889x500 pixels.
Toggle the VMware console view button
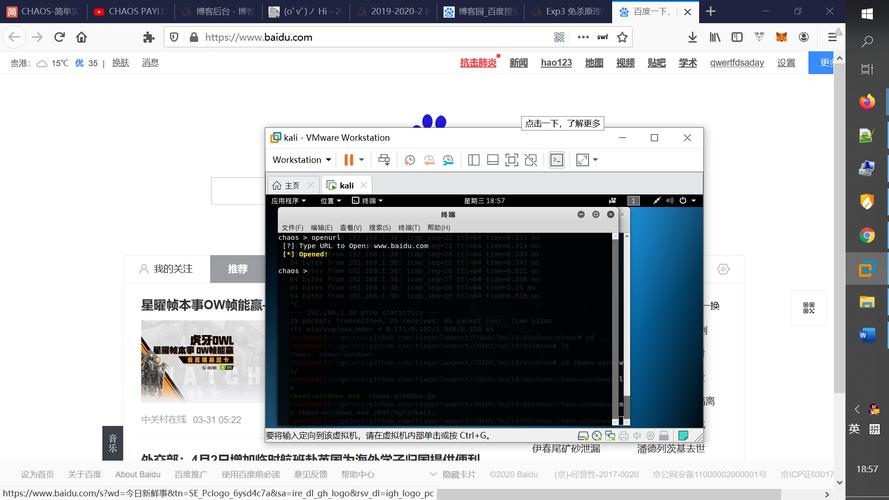557,160
